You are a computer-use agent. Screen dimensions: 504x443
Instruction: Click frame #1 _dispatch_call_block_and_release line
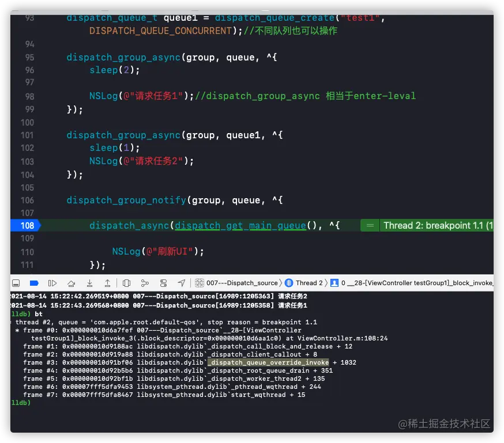188,346
